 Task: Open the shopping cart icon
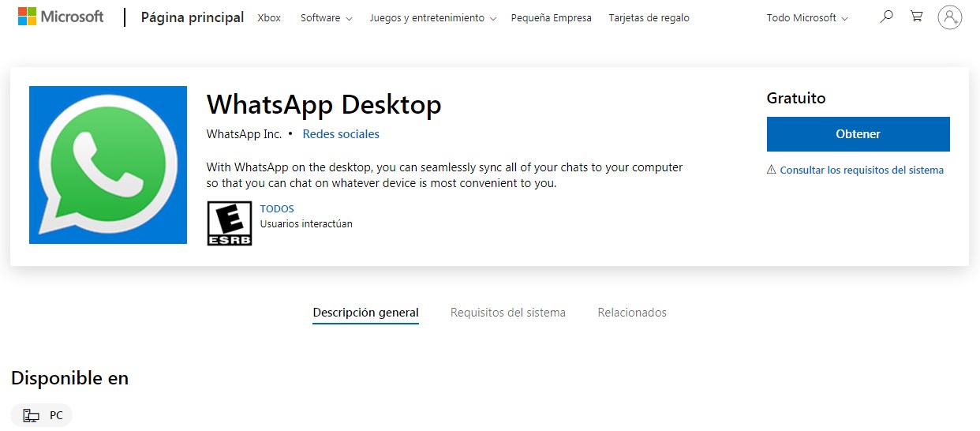click(916, 17)
